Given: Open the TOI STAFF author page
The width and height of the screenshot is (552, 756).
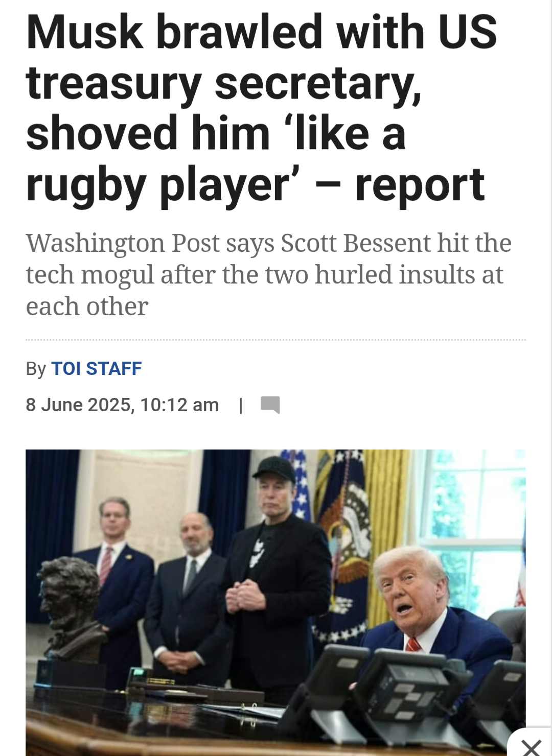Looking at the screenshot, I should coord(96,368).
